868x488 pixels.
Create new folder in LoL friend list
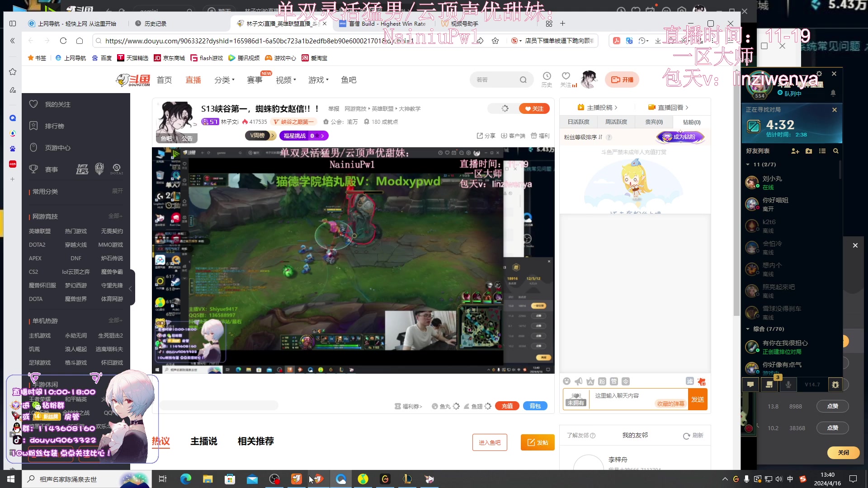pyautogui.click(x=809, y=151)
